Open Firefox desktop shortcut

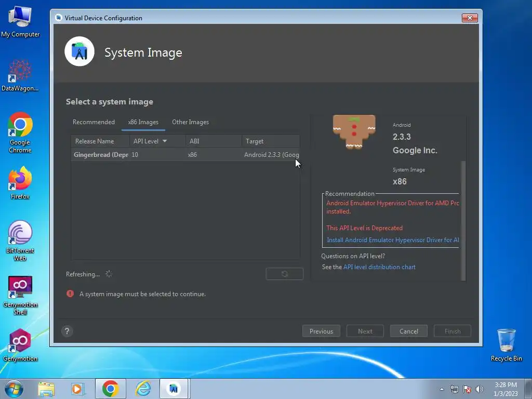[x=20, y=182]
